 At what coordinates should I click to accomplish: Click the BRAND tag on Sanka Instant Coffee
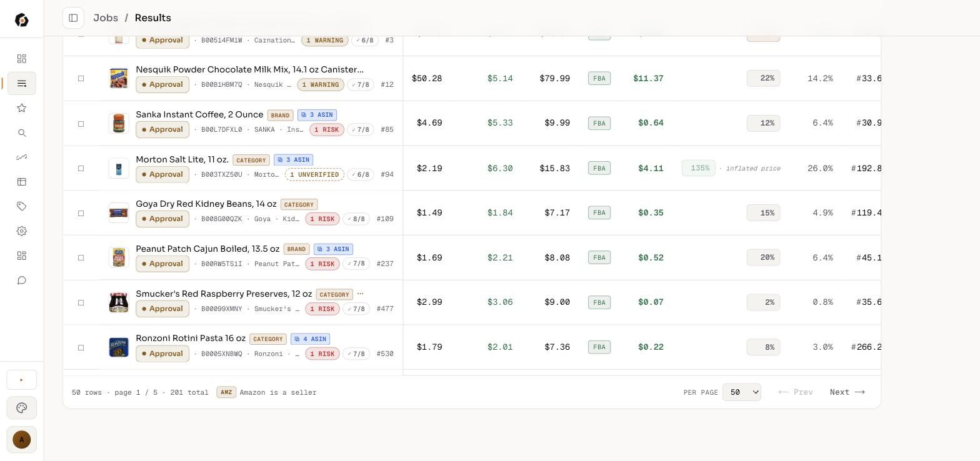[280, 115]
